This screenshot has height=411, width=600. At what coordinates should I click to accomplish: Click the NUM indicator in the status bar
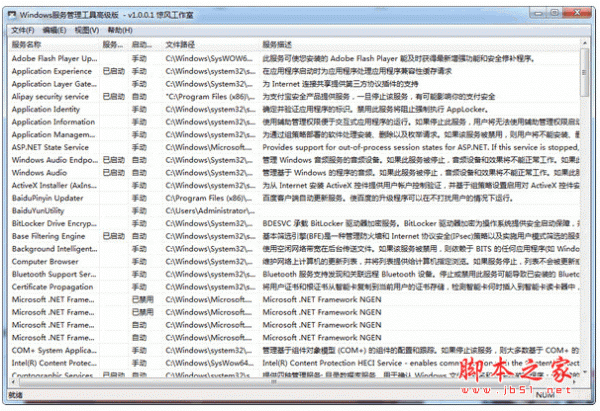pyautogui.click(x=545, y=395)
